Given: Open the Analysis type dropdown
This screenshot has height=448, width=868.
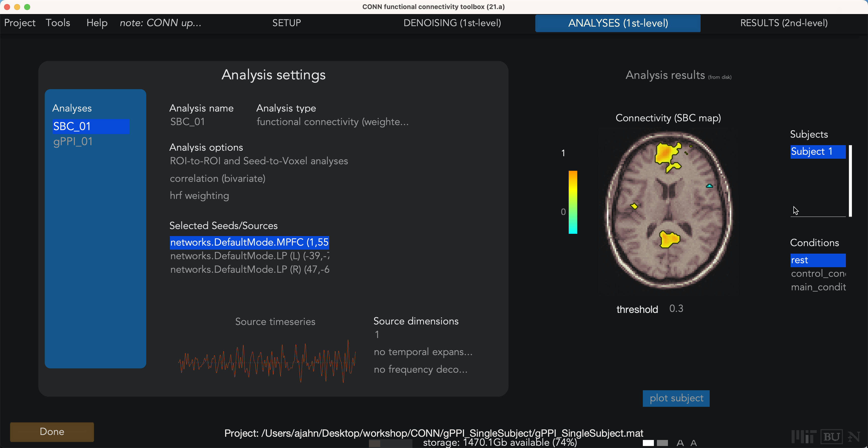Looking at the screenshot, I should [x=332, y=122].
